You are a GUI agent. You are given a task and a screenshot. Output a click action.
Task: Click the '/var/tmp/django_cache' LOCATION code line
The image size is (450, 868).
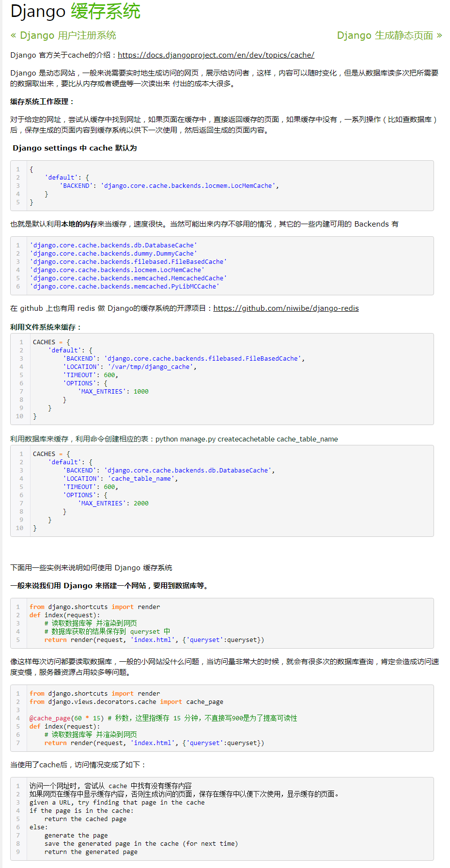(129, 367)
